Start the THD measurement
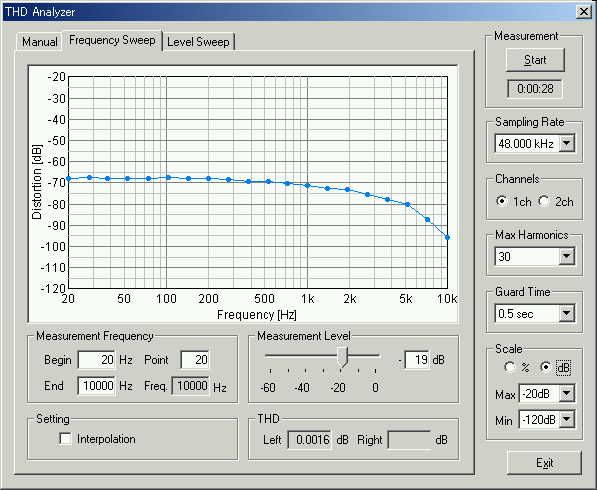This screenshot has width=597, height=490. [535, 60]
